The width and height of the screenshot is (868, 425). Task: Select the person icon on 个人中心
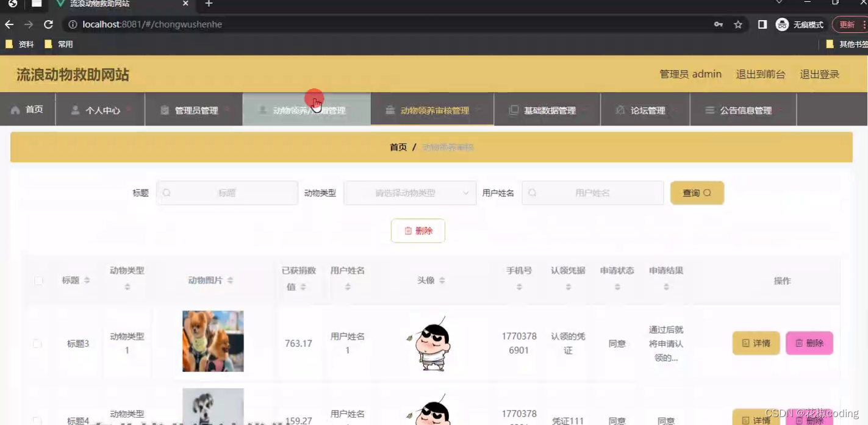coord(74,110)
